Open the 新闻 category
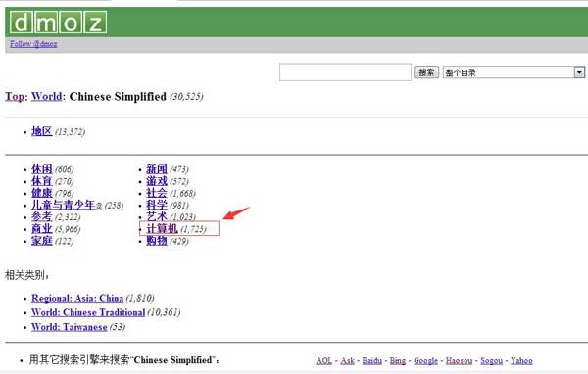This screenshot has height=374, width=588. coord(157,169)
